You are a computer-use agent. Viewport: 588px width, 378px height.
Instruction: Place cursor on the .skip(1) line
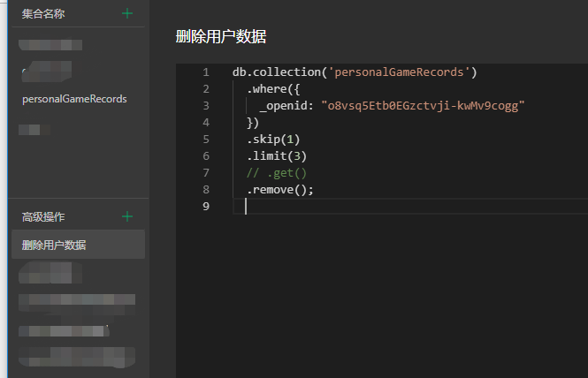tap(274, 139)
